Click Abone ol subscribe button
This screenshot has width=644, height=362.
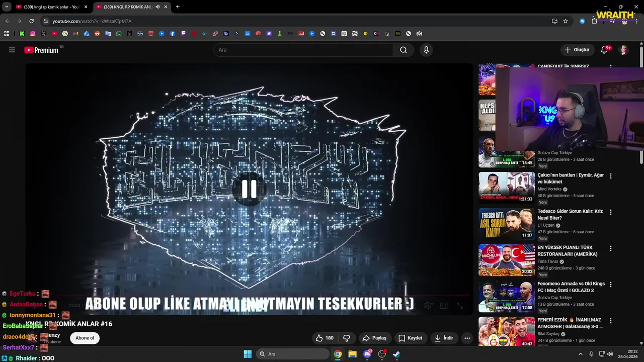click(85, 338)
